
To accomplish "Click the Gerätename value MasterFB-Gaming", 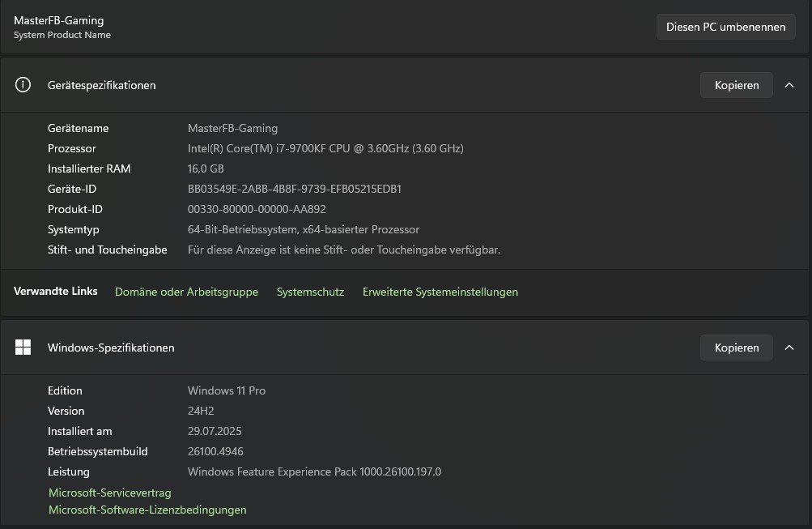I will click(232, 128).
